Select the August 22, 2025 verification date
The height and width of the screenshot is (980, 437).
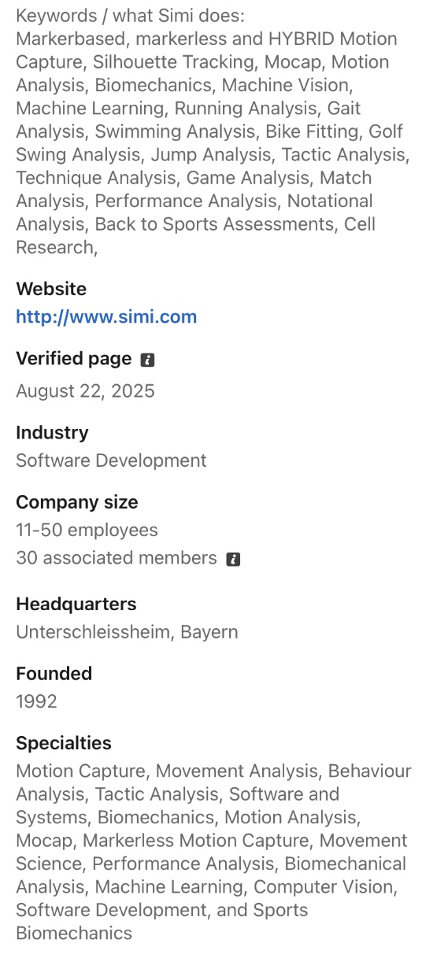85,391
